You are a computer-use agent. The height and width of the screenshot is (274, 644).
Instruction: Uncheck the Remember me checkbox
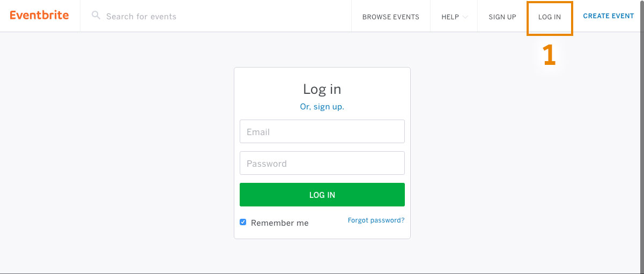(243, 222)
